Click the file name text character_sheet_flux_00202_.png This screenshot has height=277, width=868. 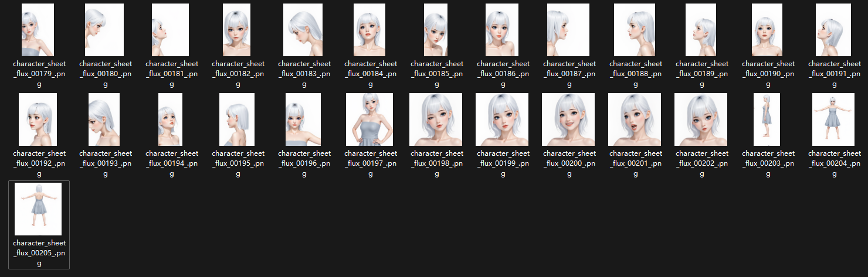(x=702, y=163)
